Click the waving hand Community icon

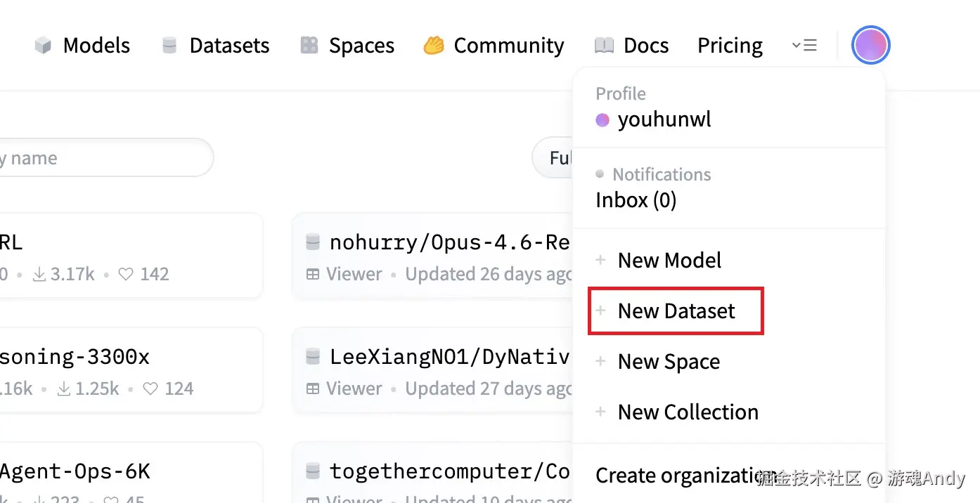click(434, 45)
